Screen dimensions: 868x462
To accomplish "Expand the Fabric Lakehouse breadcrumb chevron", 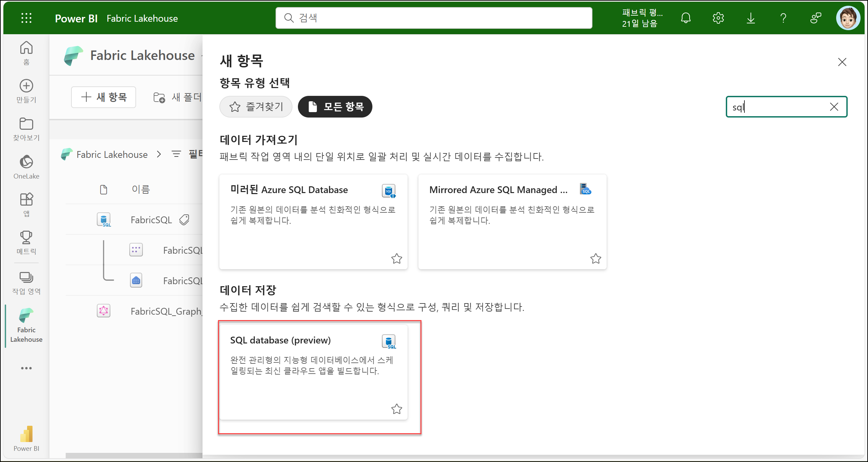I will coord(159,154).
